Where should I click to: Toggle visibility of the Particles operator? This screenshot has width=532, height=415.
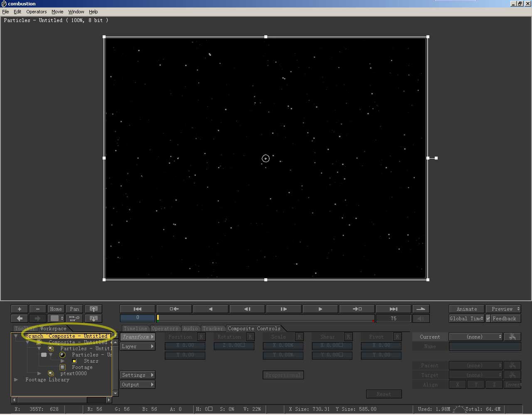(x=44, y=355)
